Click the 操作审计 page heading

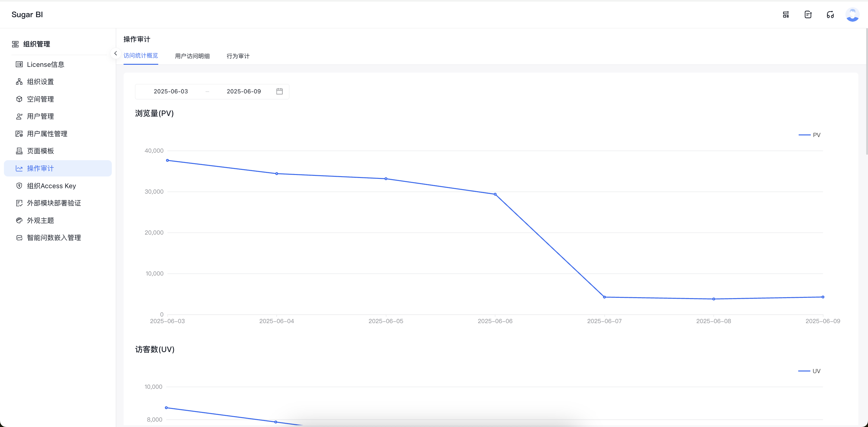click(137, 39)
